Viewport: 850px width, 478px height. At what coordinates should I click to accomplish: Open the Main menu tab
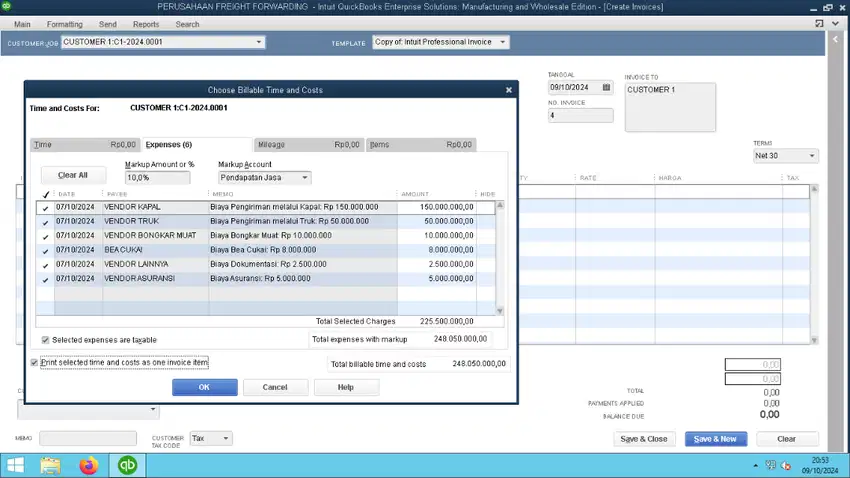pos(22,24)
